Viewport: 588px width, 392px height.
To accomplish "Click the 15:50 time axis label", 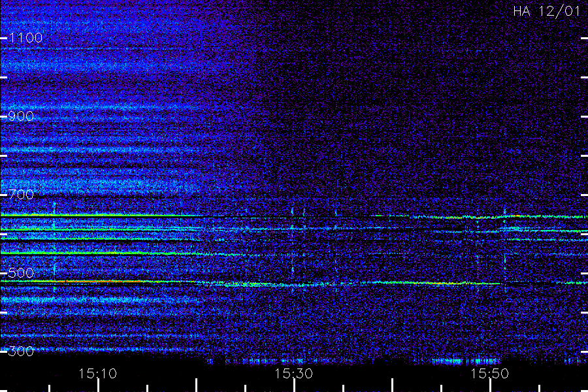I will [x=490, y=374].
